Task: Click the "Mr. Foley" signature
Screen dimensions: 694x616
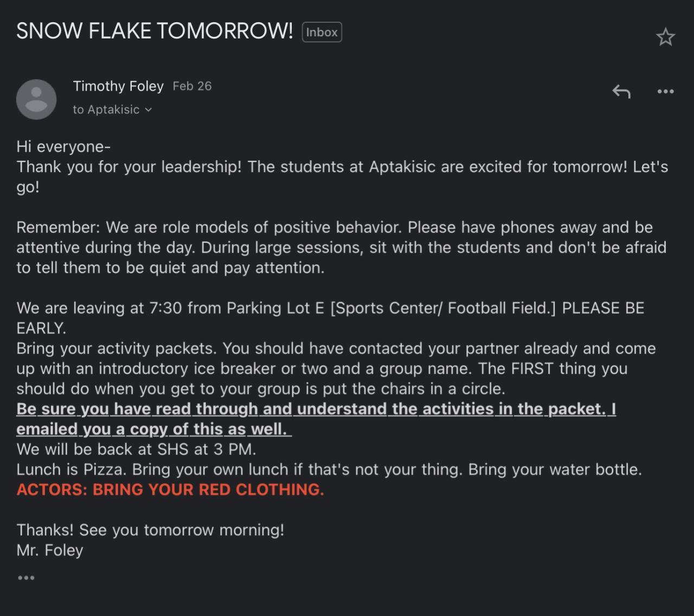Action: coord(50,550)
